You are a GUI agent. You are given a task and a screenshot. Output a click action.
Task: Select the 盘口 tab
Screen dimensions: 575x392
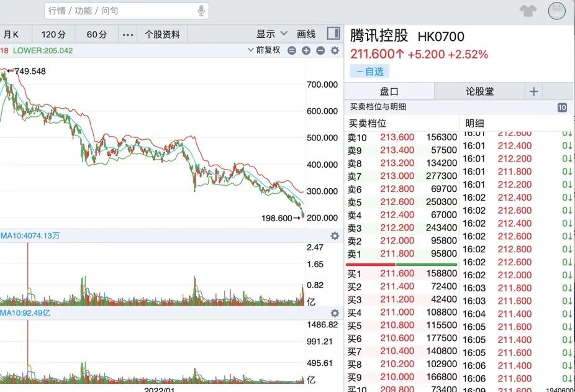pyautogui.click(x=389, y=91)
